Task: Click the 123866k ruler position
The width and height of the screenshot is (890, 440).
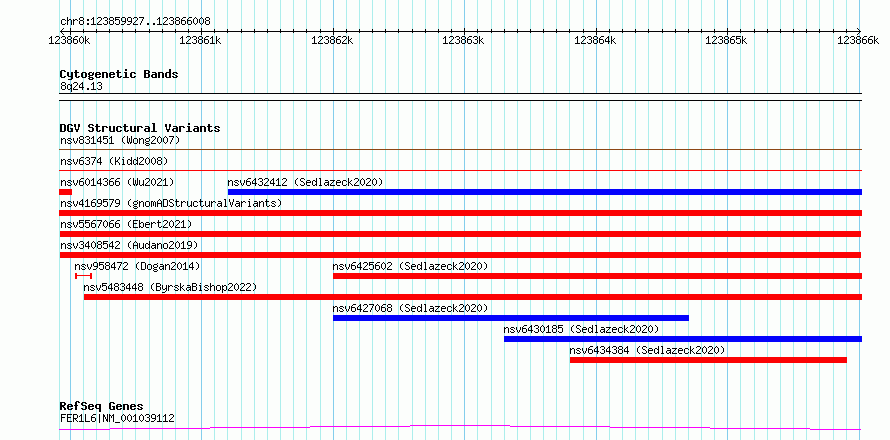Action: pos(858,40)
